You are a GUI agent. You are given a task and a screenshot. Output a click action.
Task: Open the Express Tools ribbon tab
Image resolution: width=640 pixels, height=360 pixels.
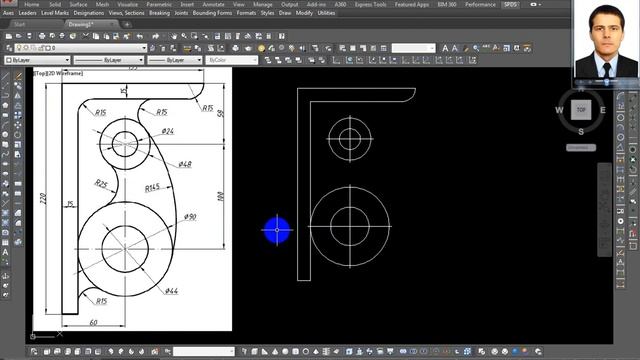(x=370, y=4)
